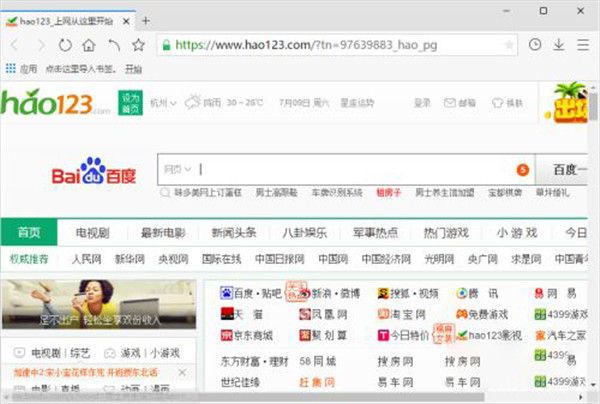
Task: Open the 人民网 link
Action: coord(86,259)
